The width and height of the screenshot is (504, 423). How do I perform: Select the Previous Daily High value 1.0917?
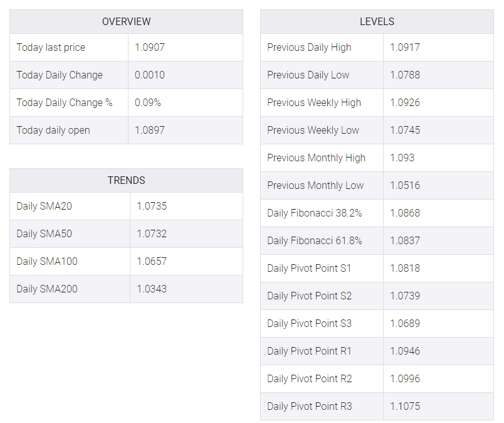[x=405, y=47]
